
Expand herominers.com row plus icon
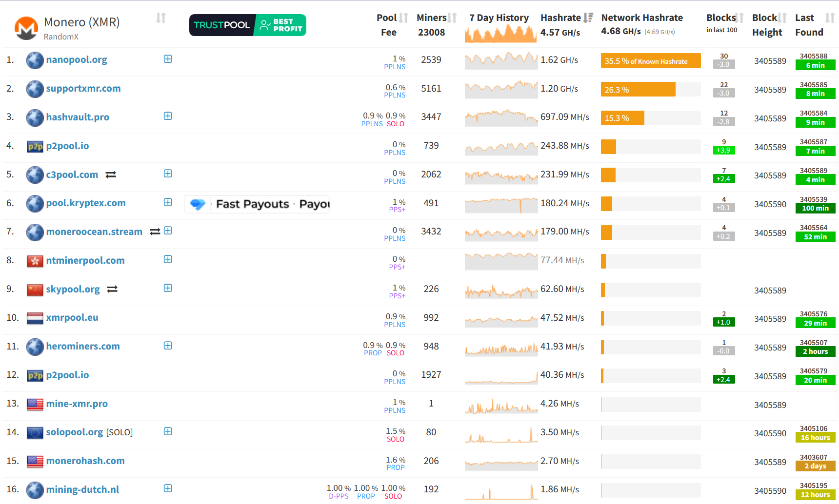point(168,346)
